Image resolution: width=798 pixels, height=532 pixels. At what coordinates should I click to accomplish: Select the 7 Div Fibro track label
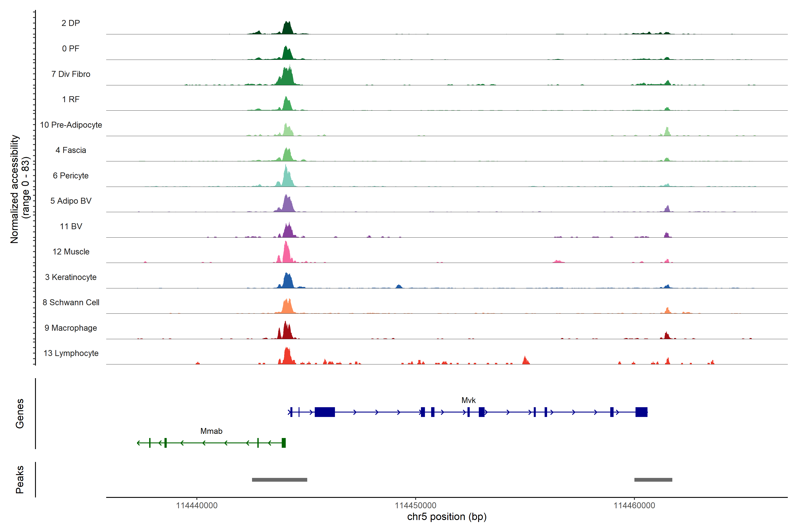click(x=70, y=74)
